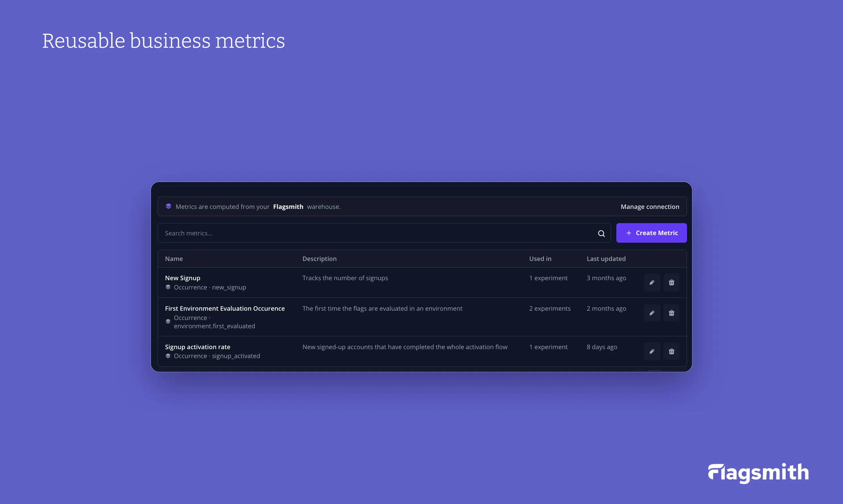Click the 'Reusable business metrics' heading

[164, 41]
